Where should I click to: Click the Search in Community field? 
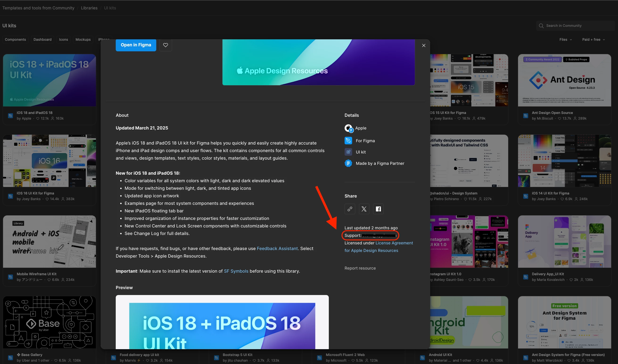[575, 25]
